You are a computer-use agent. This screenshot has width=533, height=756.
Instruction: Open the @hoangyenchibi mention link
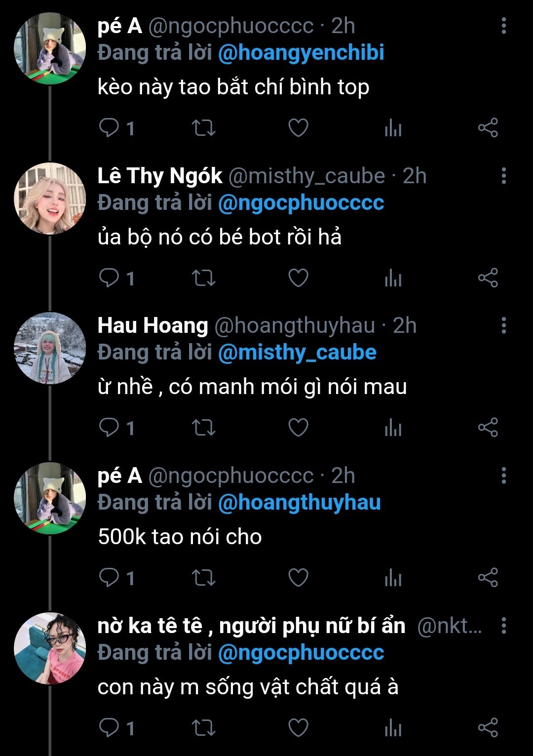click(x=301, y=53)
